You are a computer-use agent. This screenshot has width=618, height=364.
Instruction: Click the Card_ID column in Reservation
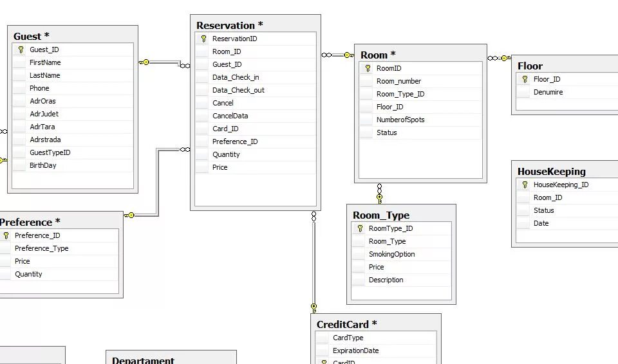click(256, 129)
